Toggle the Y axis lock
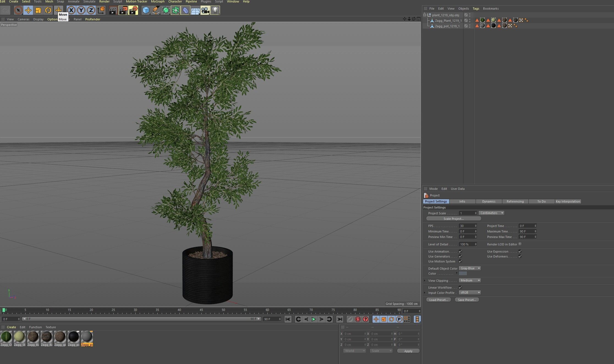The width and height of the screenshot is (614, 364). [81, 10]
